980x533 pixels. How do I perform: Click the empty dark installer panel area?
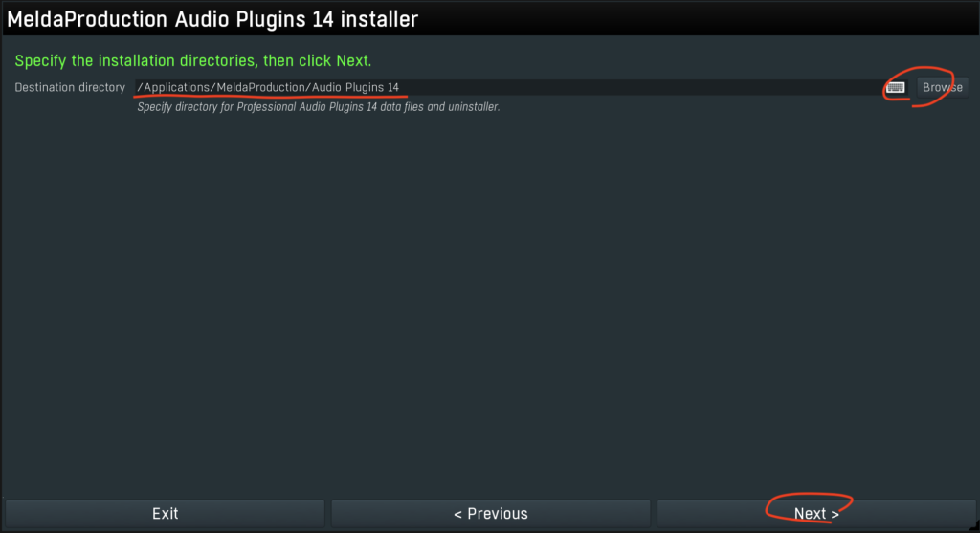tap(490, 300)
